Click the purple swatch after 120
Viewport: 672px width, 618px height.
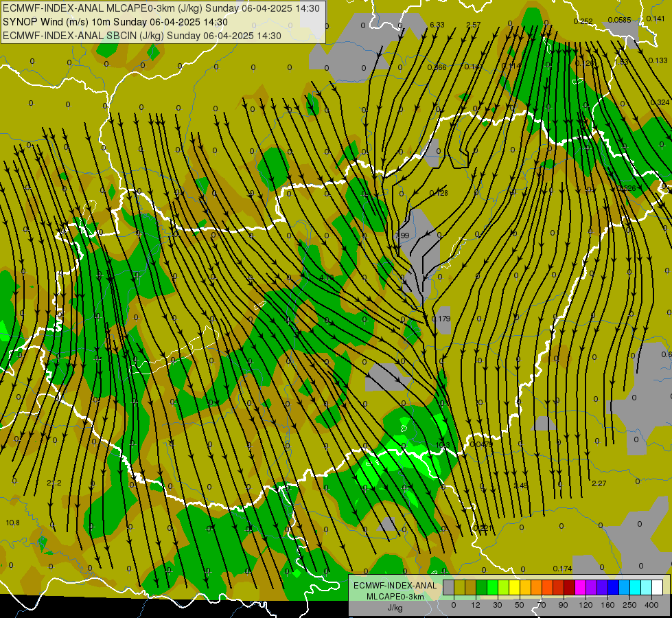[x=592, y=588]
